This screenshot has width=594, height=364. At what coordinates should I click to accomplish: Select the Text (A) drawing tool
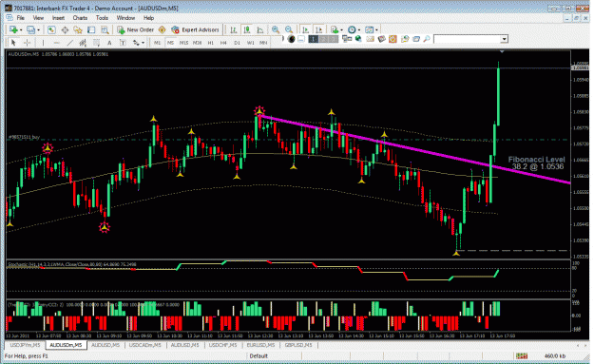[109, 43]
